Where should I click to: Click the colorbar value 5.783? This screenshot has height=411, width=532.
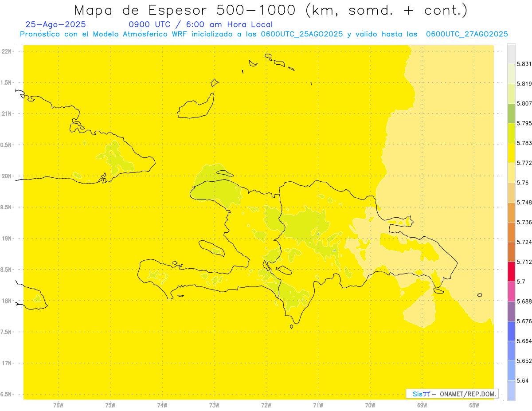pyautogui.click(x=524, y=143)
